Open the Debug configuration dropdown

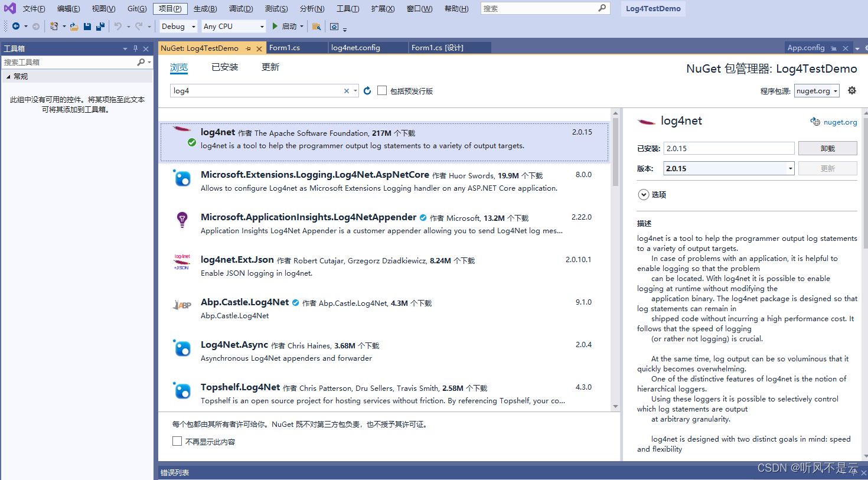(179, 26)
